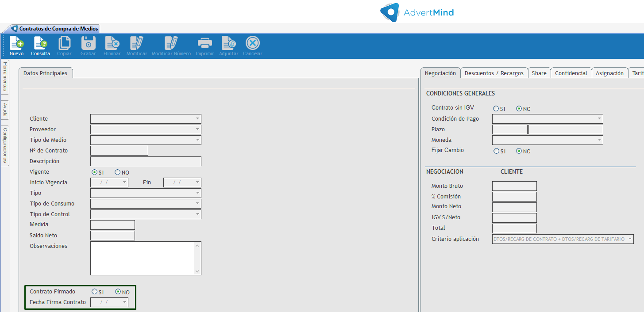The height and width of the screenshot is (312, 644).
Task: Select the Modificar edit icon
Action: 136,43
